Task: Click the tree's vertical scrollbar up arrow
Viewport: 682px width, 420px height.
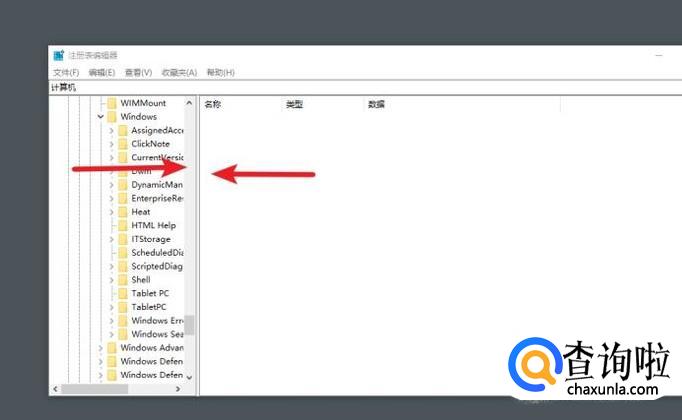Action: pos(189,103)
